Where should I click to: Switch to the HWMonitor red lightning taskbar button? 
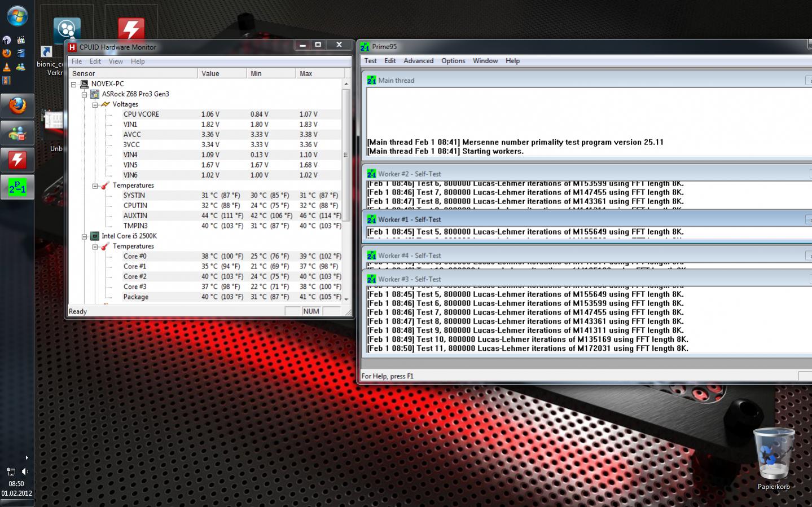17,160
